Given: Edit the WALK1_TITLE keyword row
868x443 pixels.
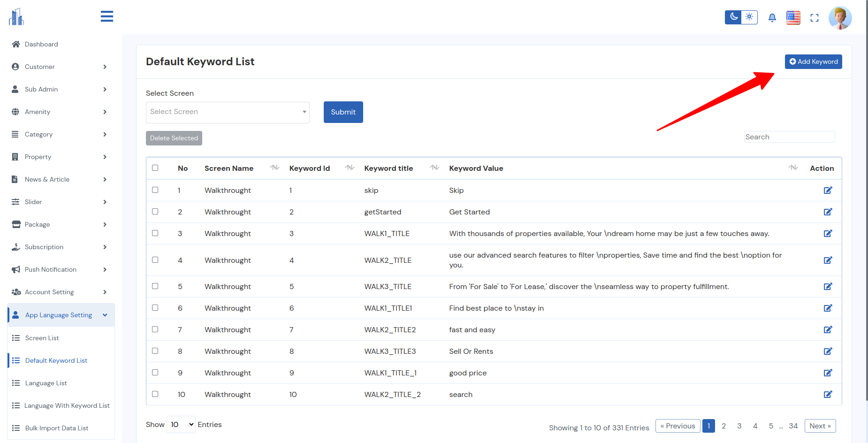Looking at the screenshot, I should pos(828,233).
